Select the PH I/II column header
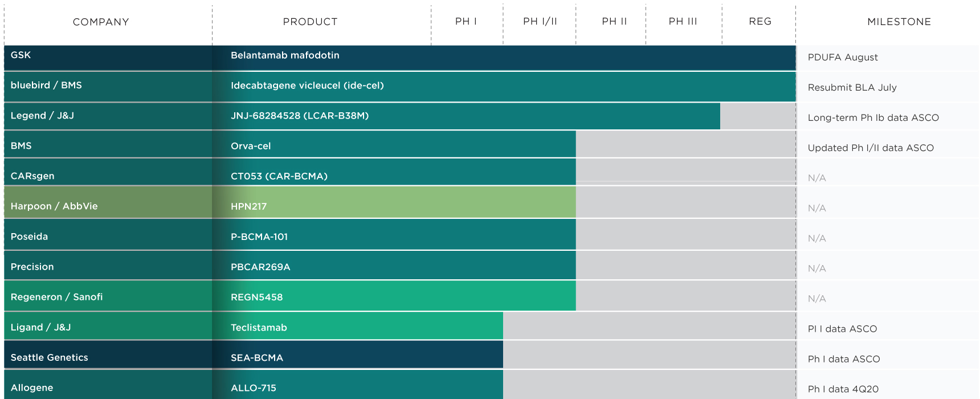Image resolution: width=980 pixels, height=399 pixels. pyautogui.click(x=540, y=22)
